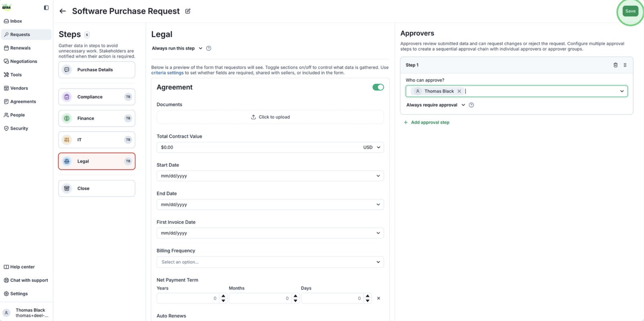Open Requests in the sidebar
Image resolution: width=644 pixels, height=321 pixels.
pyautogui.click(x=26, y=34)
